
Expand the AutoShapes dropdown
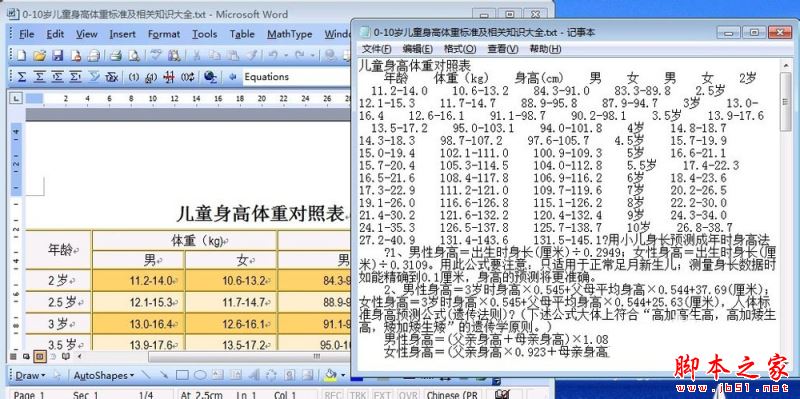(104, 376)
